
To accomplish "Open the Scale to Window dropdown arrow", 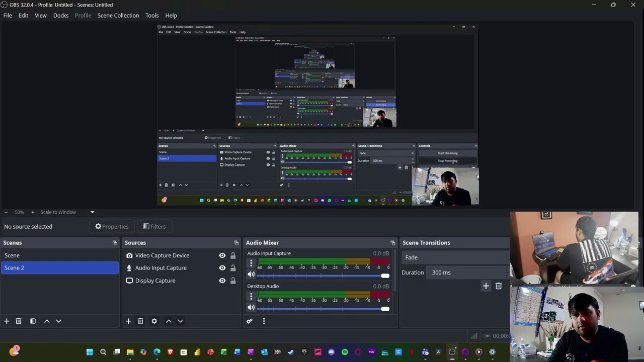I will click(92, 212).
